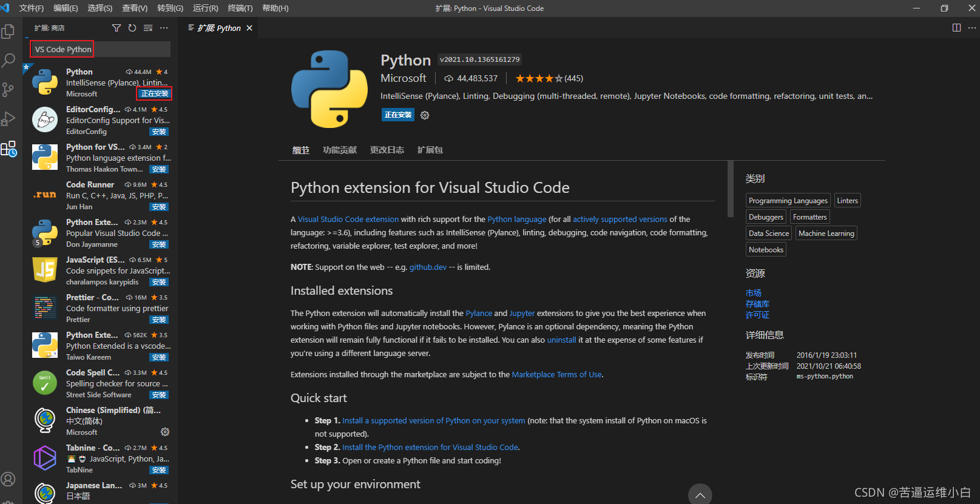Select Code Spell Checker extension icon
Screen dimensions: 980x504
[x=45, y=383]
